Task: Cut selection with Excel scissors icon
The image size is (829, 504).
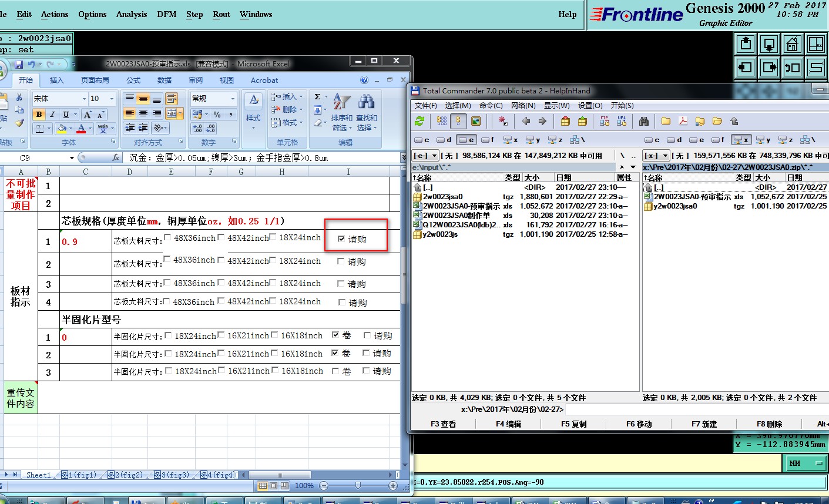Action: (19, 98)
